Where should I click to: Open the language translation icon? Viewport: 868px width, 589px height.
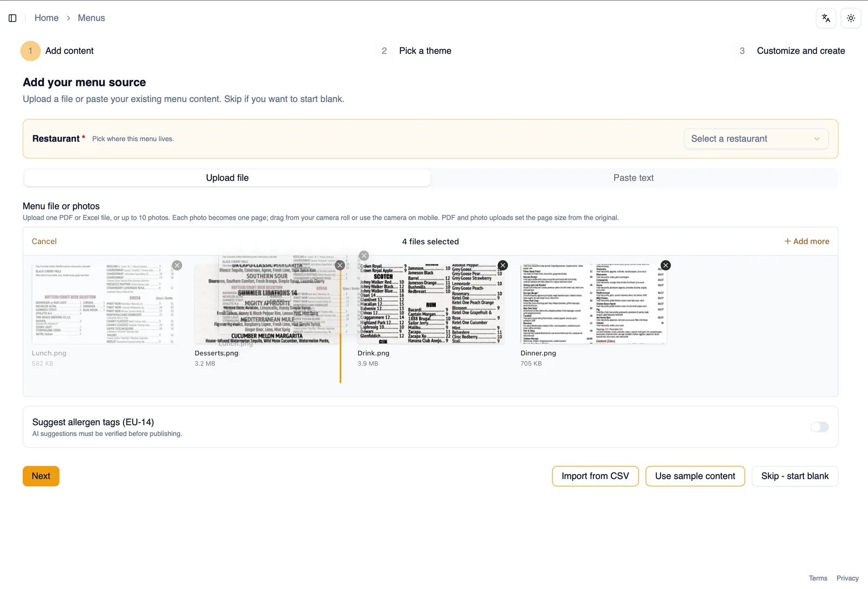pos(826,18)
